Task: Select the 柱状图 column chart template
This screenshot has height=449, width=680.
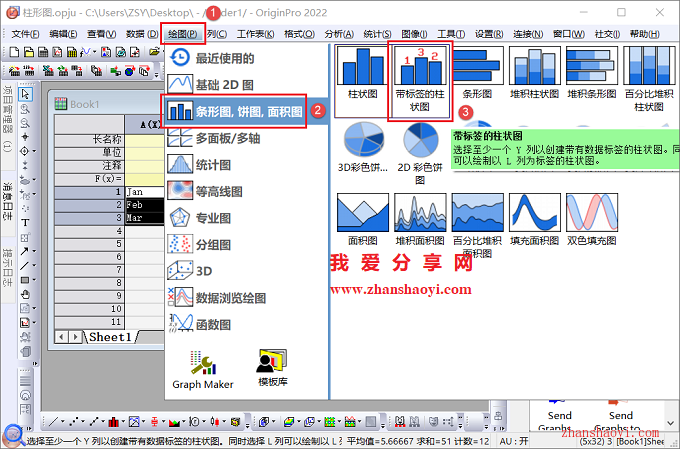Action: point(363,74)
